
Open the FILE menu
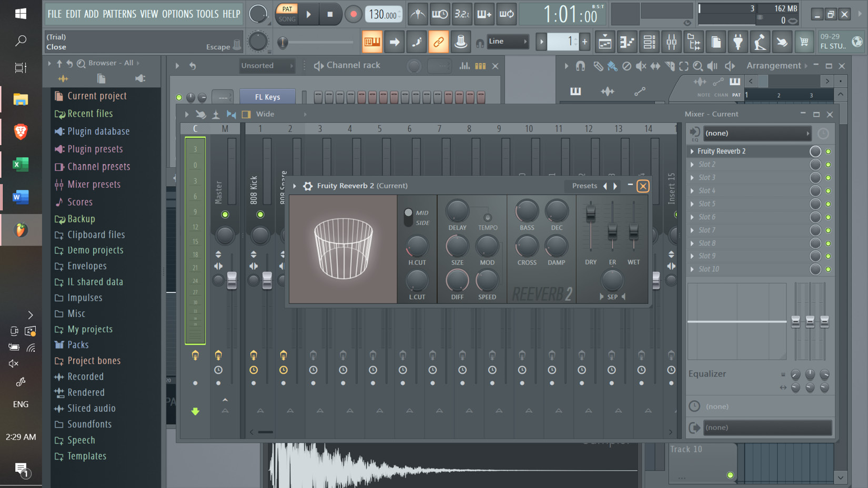click(55, 14)
